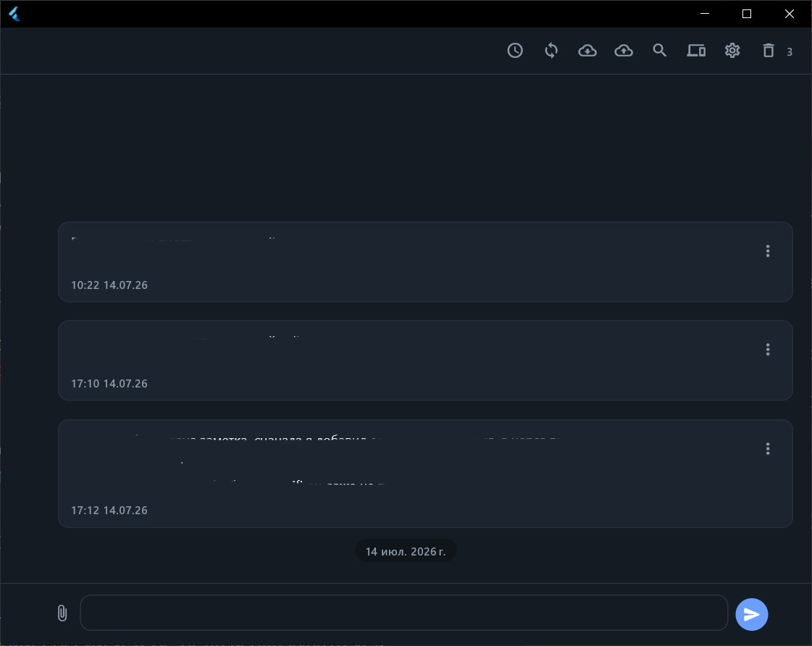Screen dimensions: 812x646
Task: Focus the message input field
Action: click(x=404, y=613)
